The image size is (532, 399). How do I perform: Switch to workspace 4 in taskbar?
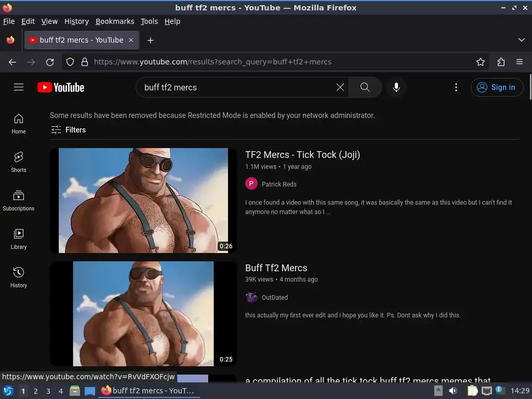(61, 391)
